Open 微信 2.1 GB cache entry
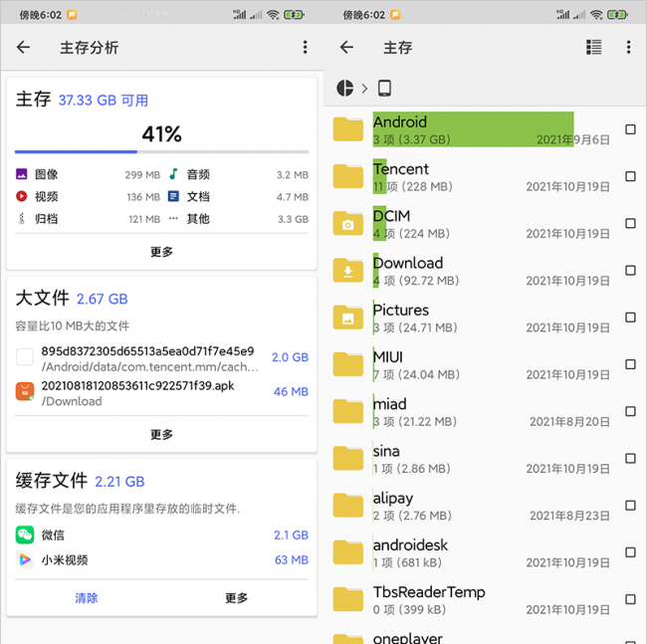The width and height of the screenshot is (647, 644). 161,536
